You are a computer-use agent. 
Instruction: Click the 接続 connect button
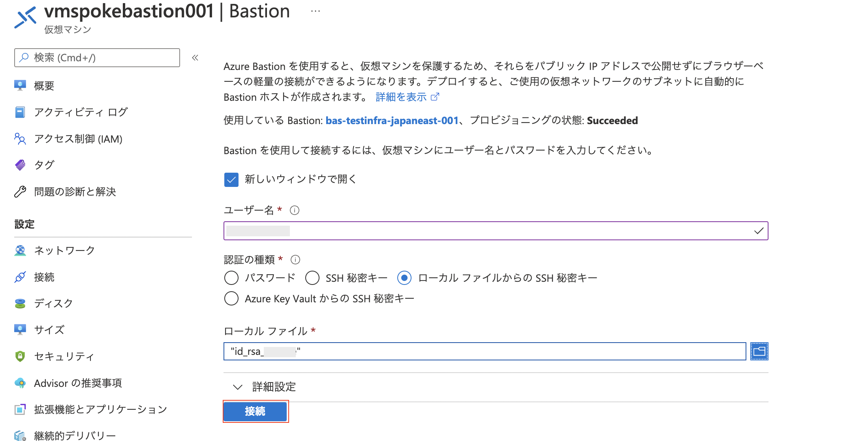click(x=255, y=411)
